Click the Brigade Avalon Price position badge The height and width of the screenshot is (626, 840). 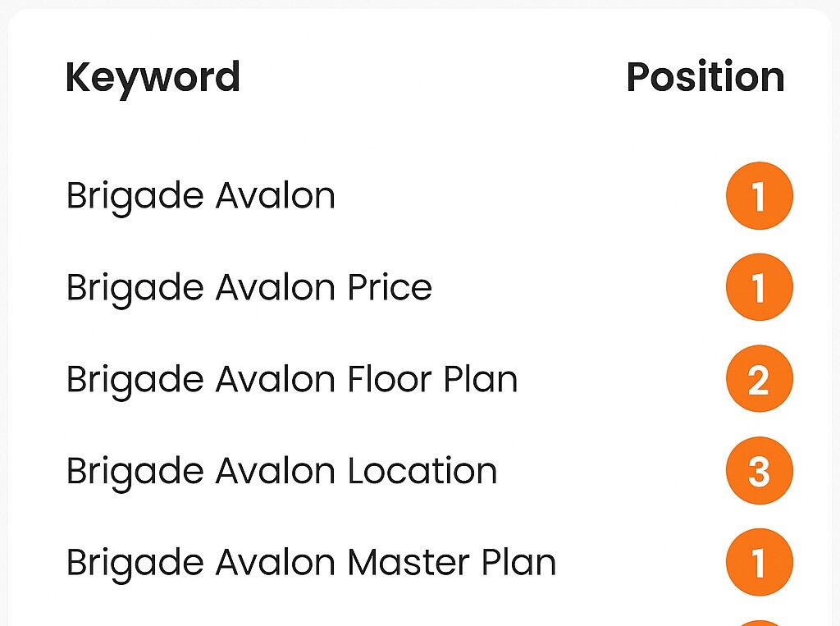click(x=759, y=287)
